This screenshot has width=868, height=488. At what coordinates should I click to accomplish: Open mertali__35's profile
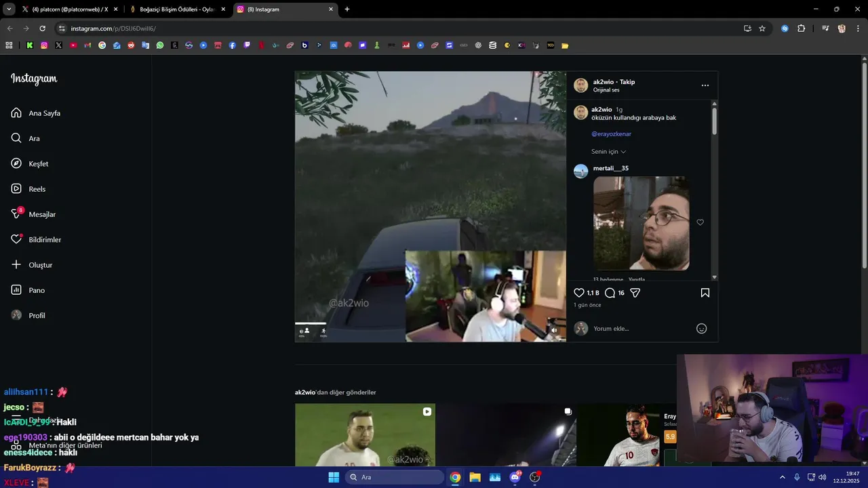[x=611, y=168]
